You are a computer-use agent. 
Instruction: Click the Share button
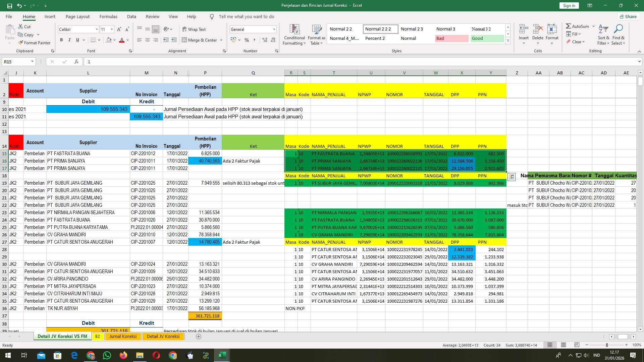pyautogui.click(x=628, y=16)
